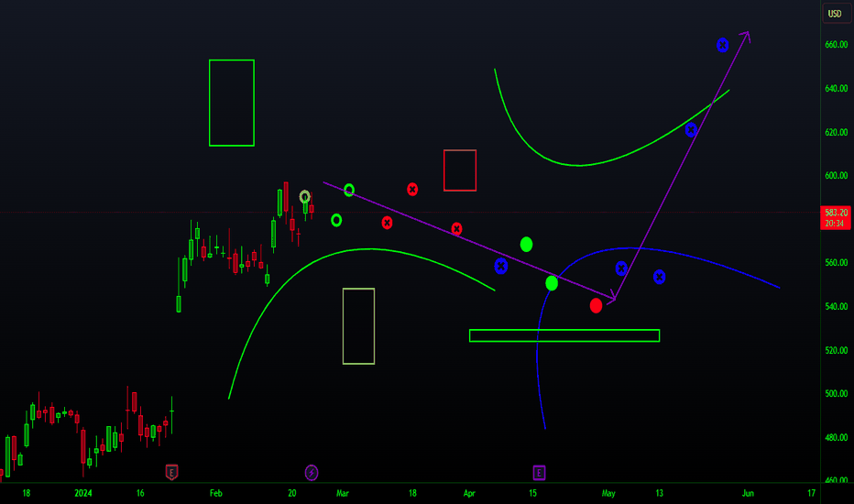
Task: Click the purple lightning event marker
Action: [311, 473]
